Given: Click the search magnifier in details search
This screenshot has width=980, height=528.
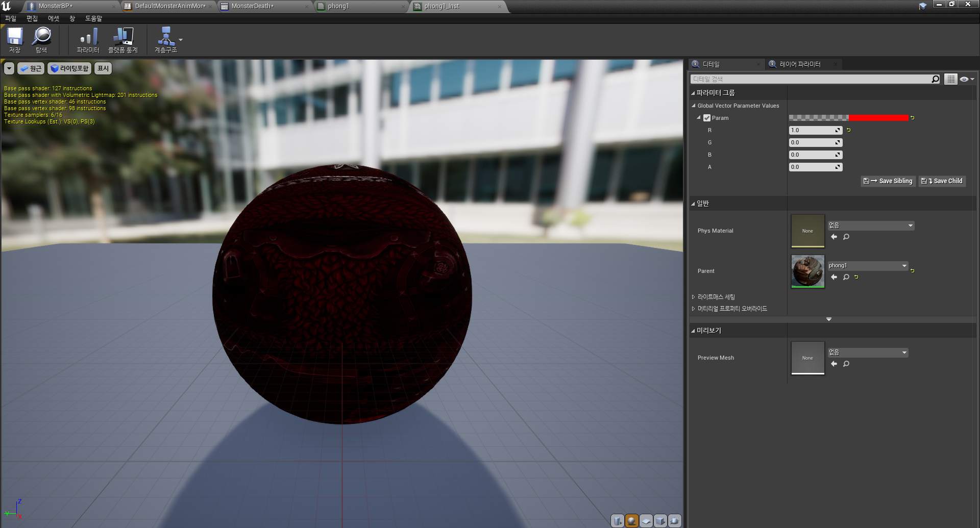Looking at the screenshot, I should click(x=935, y=79).
